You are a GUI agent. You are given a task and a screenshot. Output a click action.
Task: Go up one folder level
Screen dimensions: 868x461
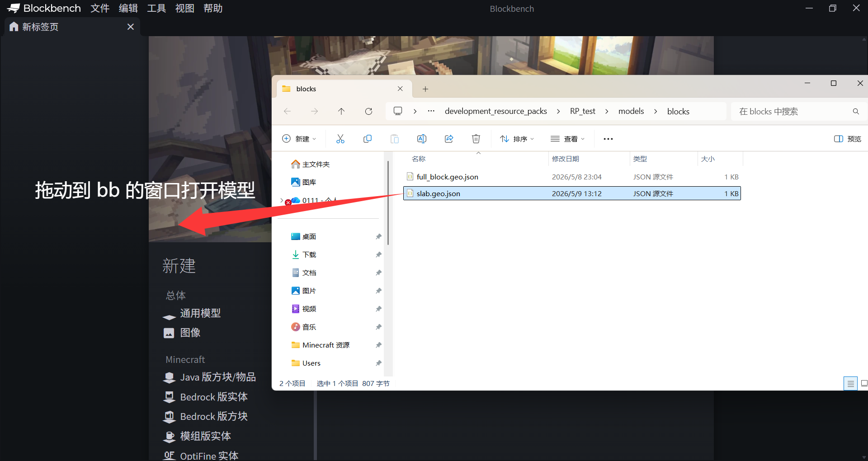[341, 111]
